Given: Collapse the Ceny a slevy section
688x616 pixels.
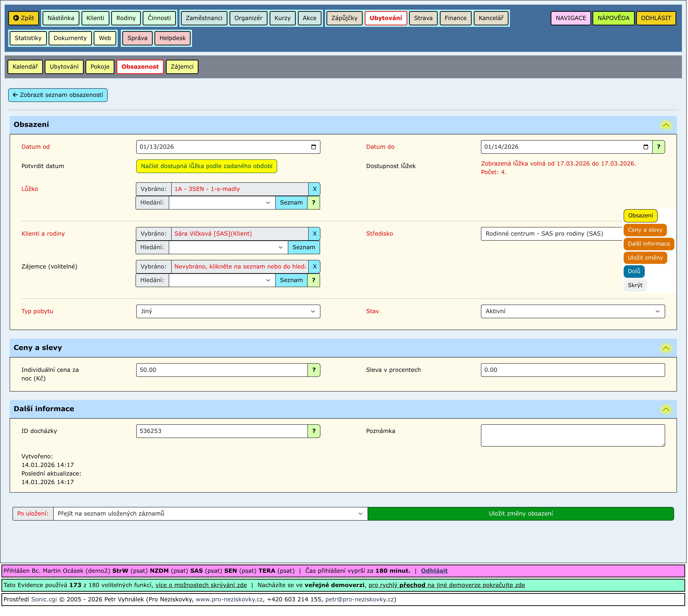Looking at the screenshot, I should [x=666, y=348].
